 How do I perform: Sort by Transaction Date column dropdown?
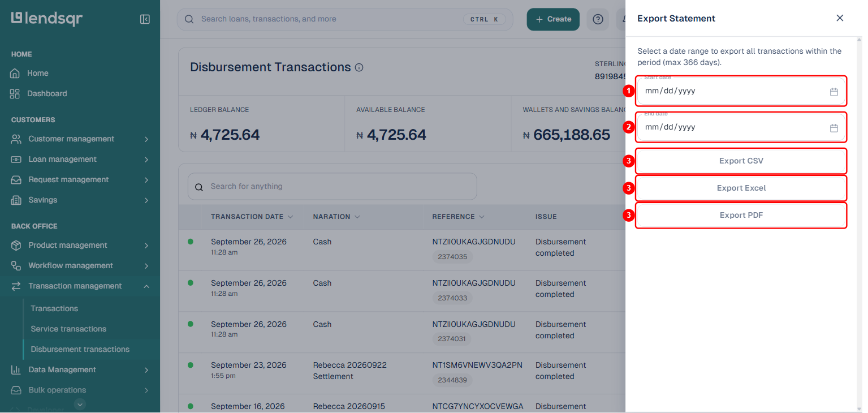(291, 217)
